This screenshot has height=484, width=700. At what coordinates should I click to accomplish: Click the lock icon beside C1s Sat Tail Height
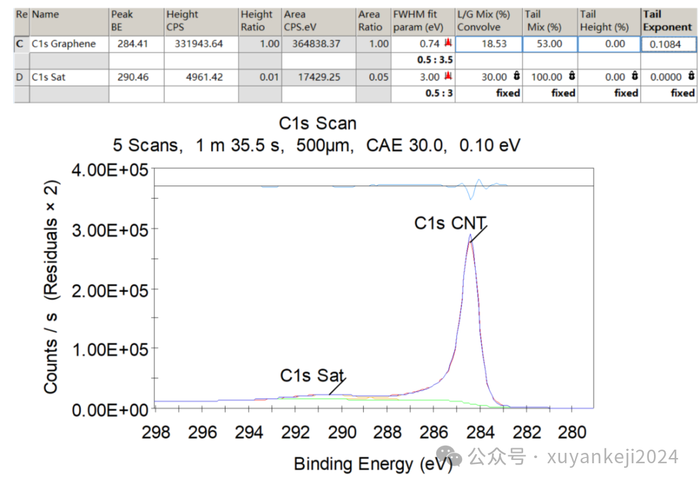[x=634, y=76]
